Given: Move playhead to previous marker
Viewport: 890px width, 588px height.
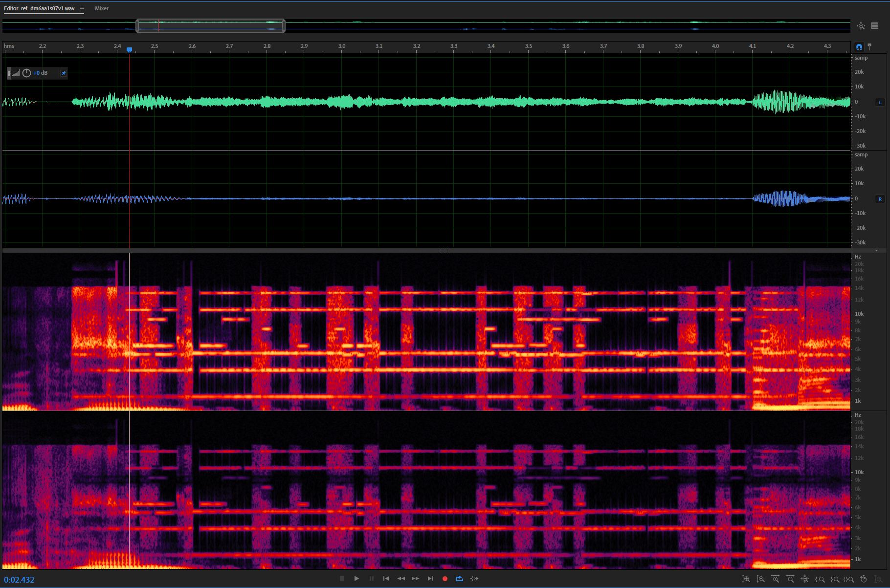Looking at the screenshot, I should tap(386, 579).
